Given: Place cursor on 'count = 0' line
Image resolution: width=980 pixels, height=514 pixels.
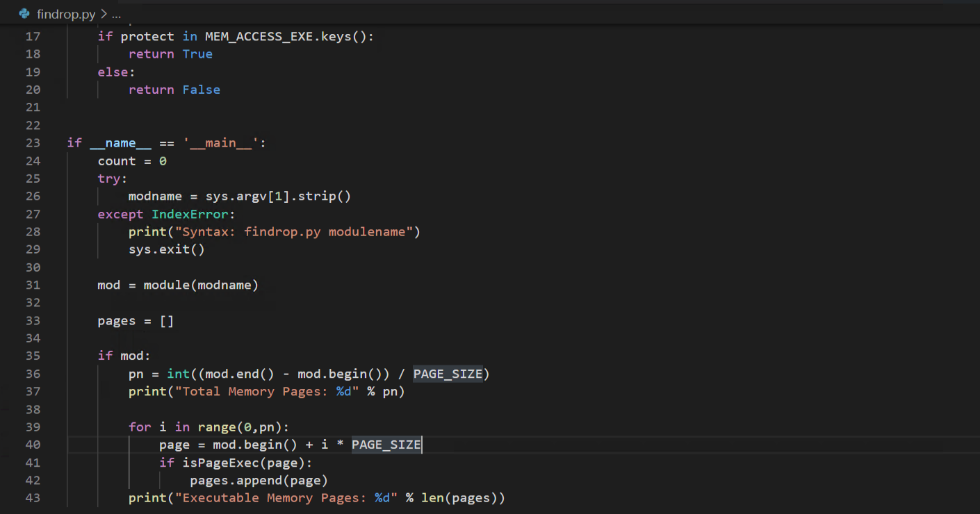Looking at the screenshot, I should coord(132,161).
